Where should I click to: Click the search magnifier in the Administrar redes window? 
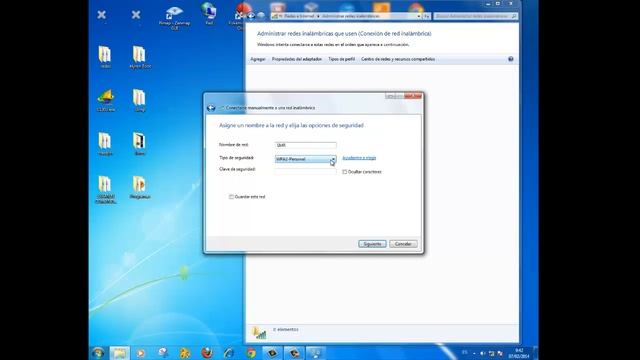[x=513, y=16]
